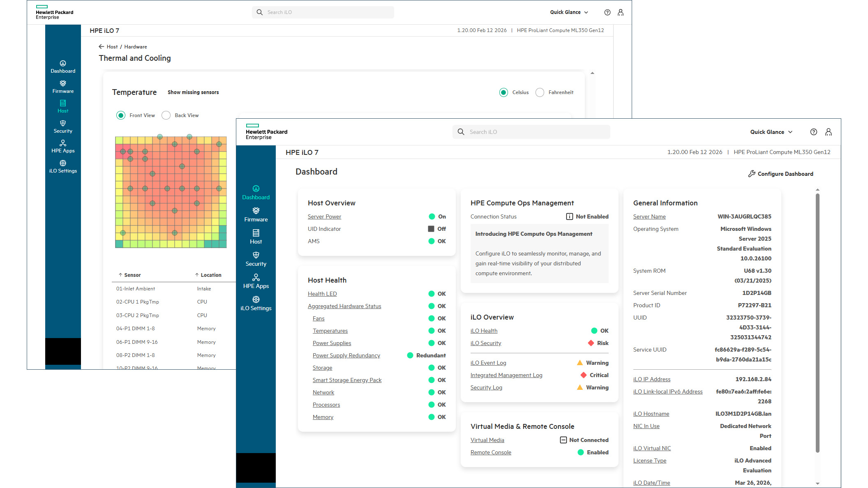Open Hardware from the breadcrumb trail
This screenshot has height=488, width=868.
(136, 46)
